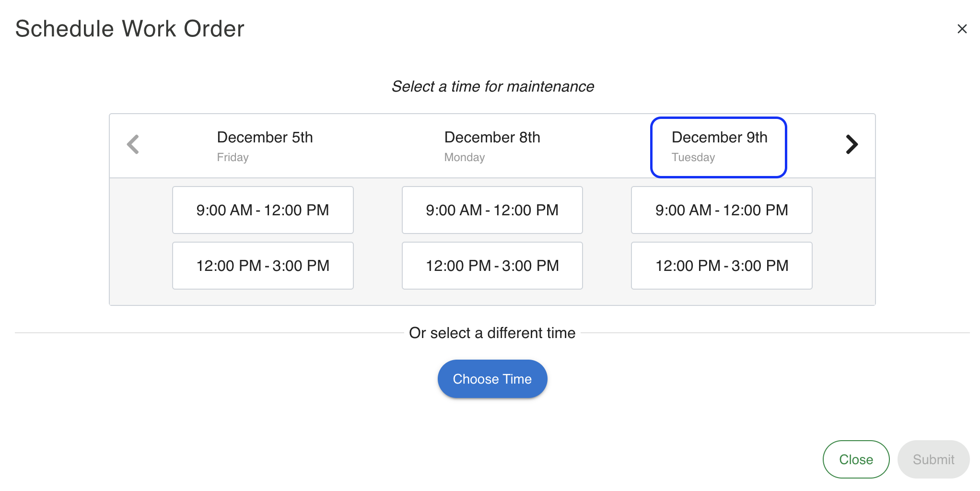Submit the work order schedule
The image size is (980, 491).
pos(933,459)
